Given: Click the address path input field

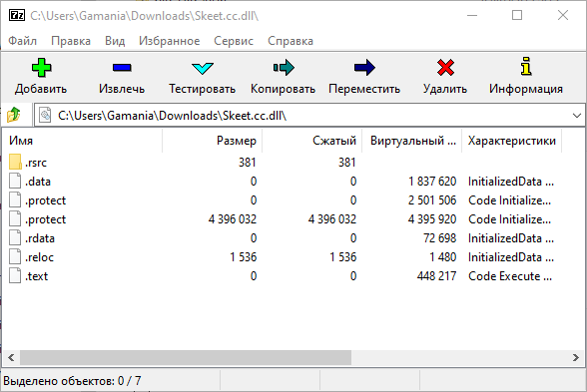Looking at the screenshot, I should pyautogui.click(x=309, y=116).
